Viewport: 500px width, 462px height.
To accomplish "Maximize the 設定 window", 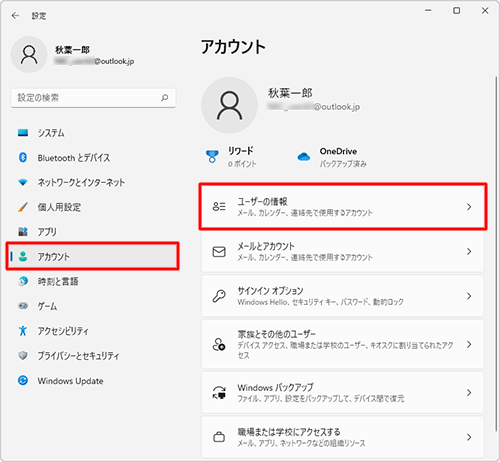I will (x=457, y=11).
